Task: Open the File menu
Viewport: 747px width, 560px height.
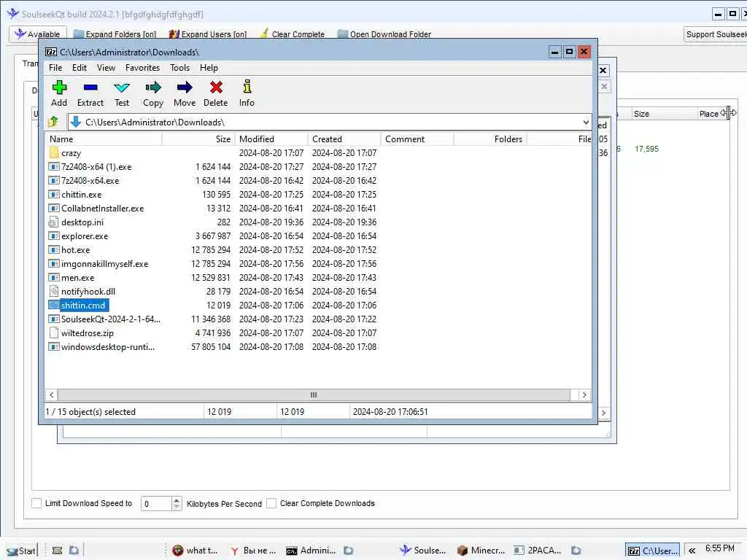Action: pyautogui.click(x=55, y=68)
